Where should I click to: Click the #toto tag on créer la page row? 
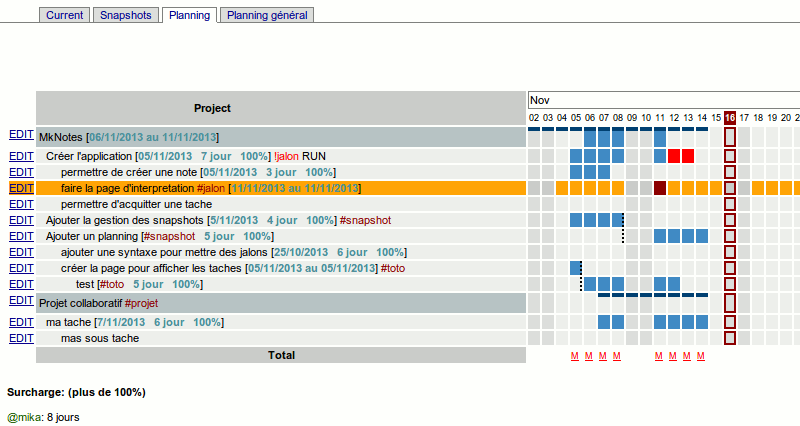393,268
